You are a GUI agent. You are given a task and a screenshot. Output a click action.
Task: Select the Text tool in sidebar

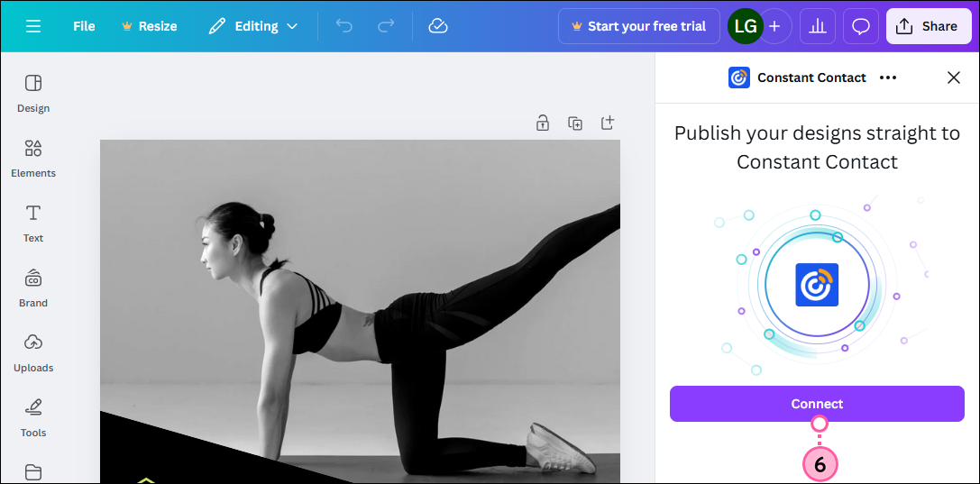click(x=33, y=224)
